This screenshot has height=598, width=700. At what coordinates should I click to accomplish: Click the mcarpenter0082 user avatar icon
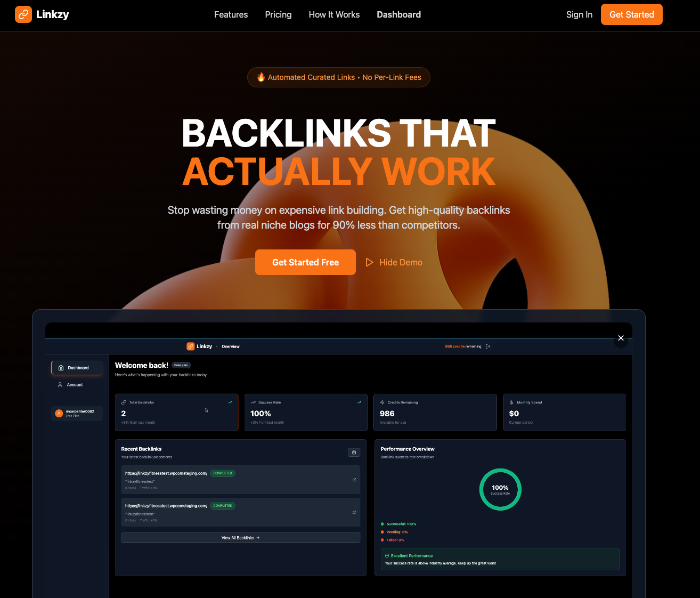pyautogui.click(x=59, y=413)
